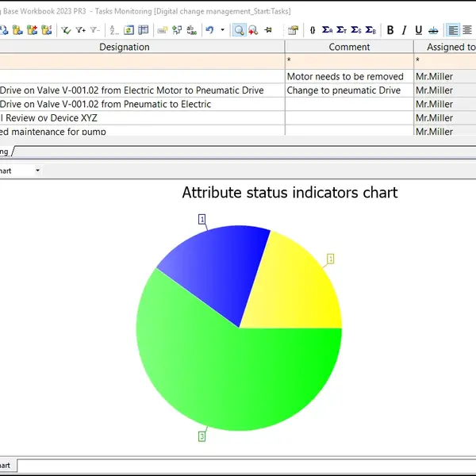The height and width of the screenshot is (476, 476).
Task: Click the undo arrow icon
Action: point(209,30)
